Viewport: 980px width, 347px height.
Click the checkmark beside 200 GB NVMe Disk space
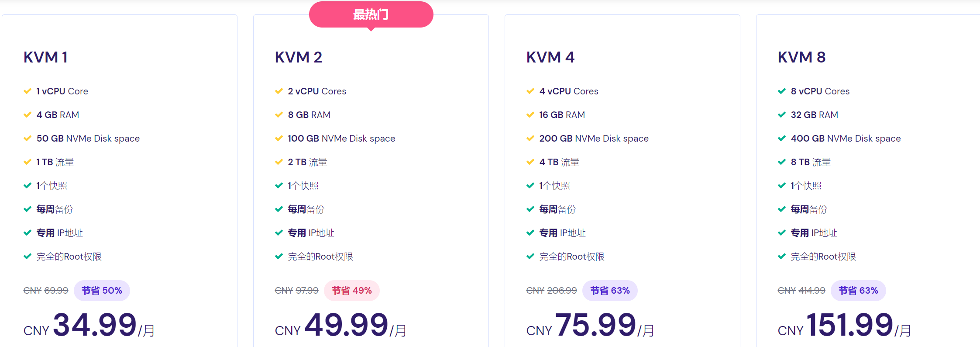coord(530,139)
